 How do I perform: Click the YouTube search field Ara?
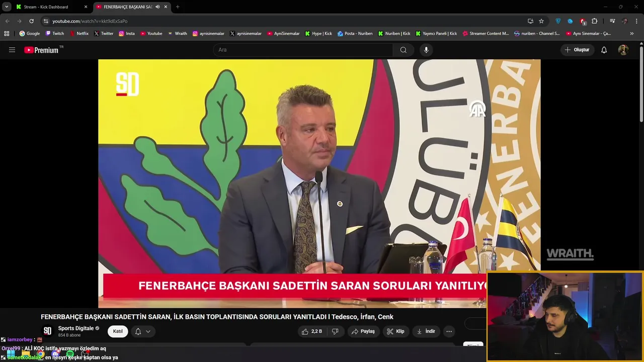(303, 50)
